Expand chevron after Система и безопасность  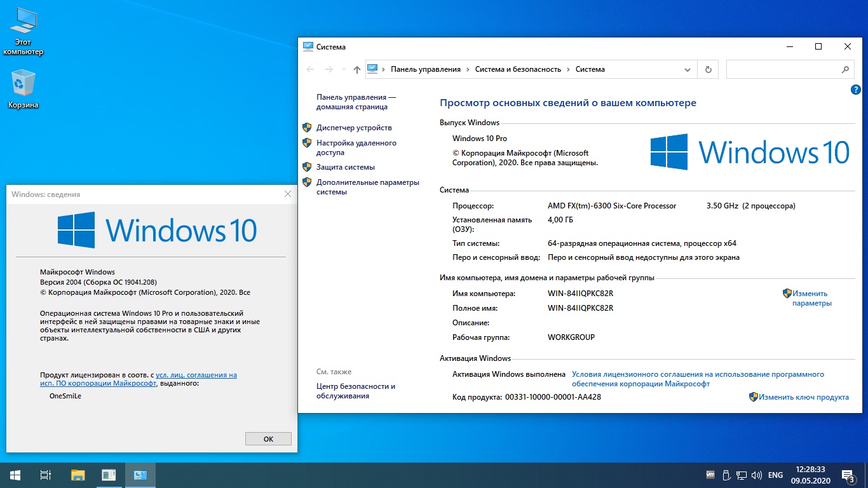coord(569,69)
